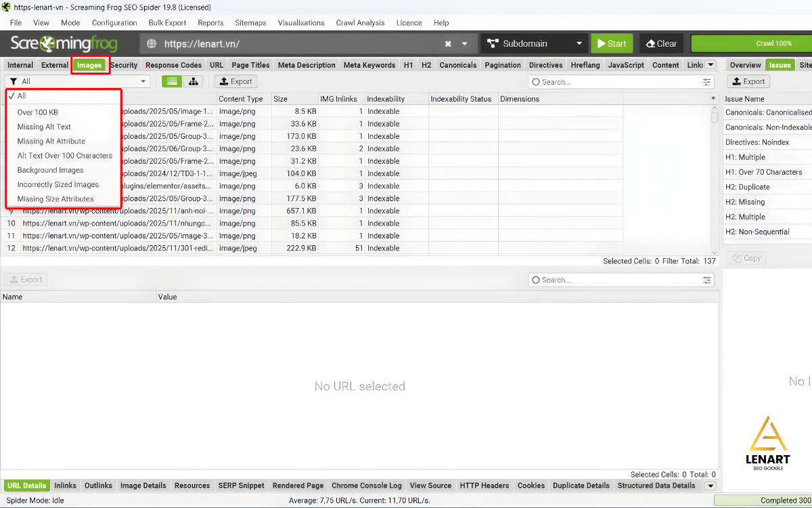Select the list view icon
Viewport: 812px width, 508px height.
[x=172, y=82]
